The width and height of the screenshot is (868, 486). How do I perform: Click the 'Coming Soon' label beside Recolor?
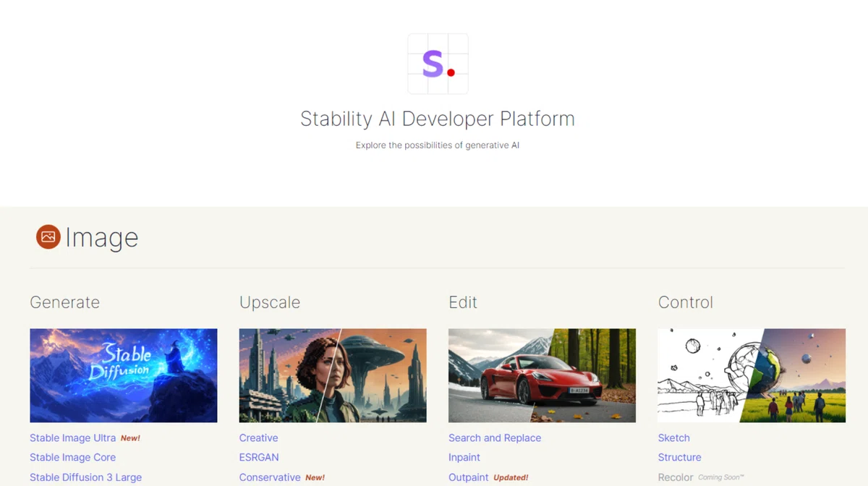(721, 477)
